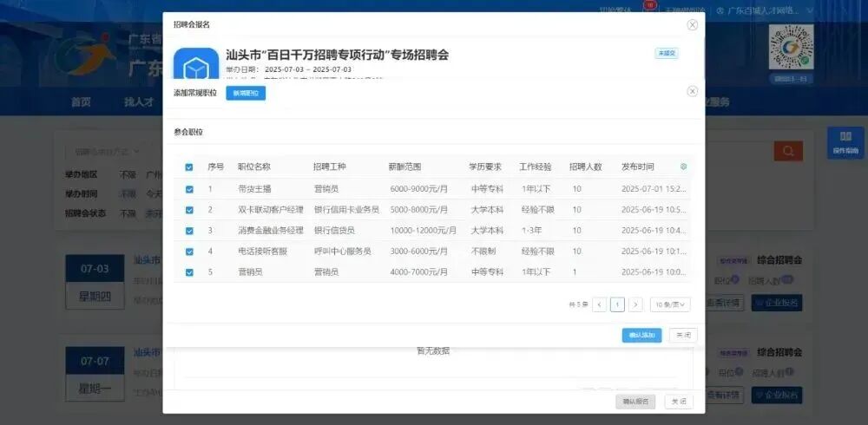This screenshot has width=868, height=425.
Task: Click the 企业报名 button for the 07-07 fair
Action: [777, 396]
